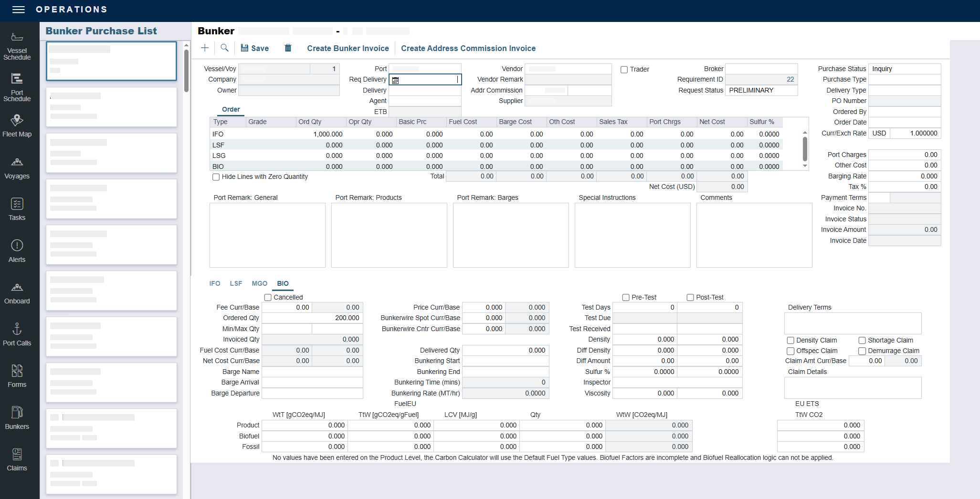The width and height of the screenshot is (980, 499).
Task: Enable the Trader checkbox
Action: point(624,70)
